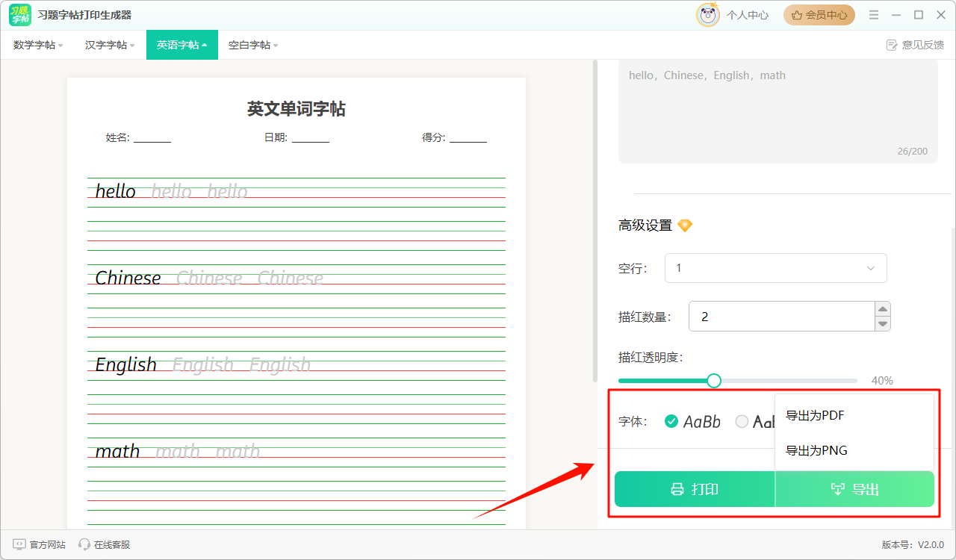The height and width of the screenshot is (560, 956).
Task: Click the feedback icon 意见反馈
Action: (x=891, y=45)
